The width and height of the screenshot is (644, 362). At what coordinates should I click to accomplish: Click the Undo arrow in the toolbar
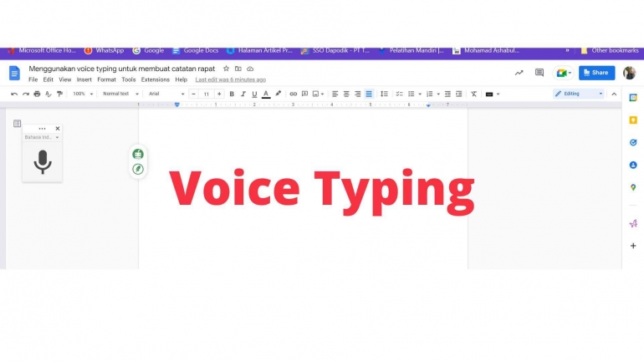click(14, 94)
